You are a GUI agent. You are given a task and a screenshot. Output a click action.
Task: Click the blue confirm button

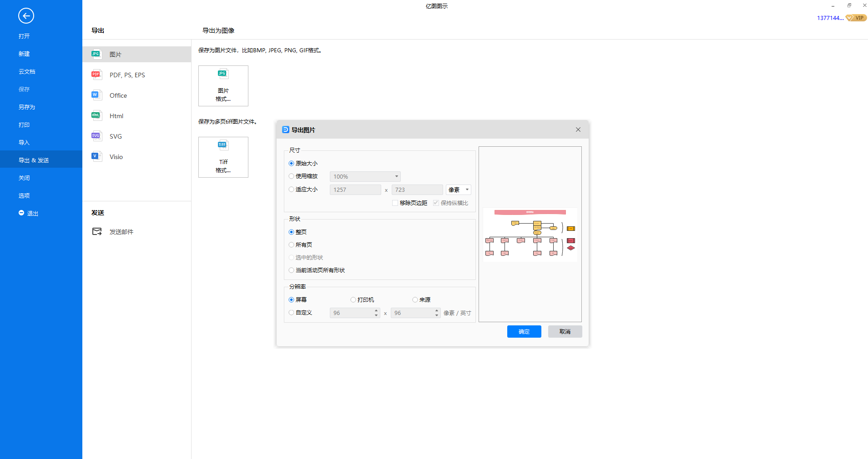click(524, 332)
